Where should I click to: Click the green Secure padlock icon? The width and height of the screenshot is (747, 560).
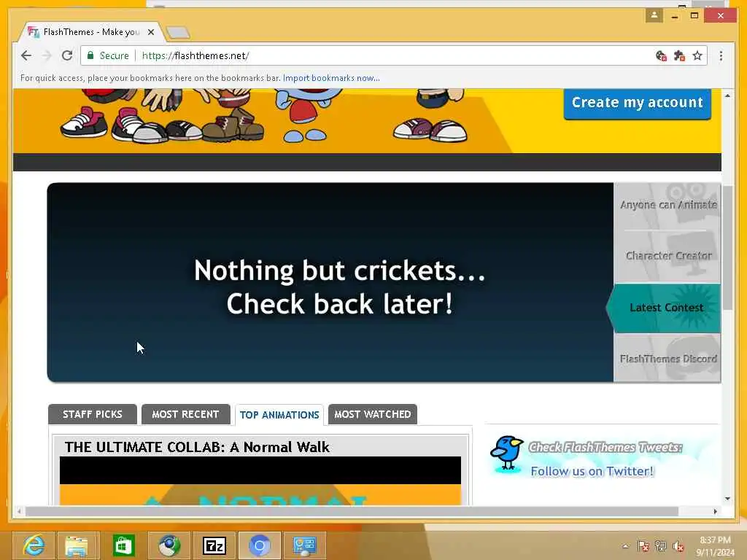90,55
